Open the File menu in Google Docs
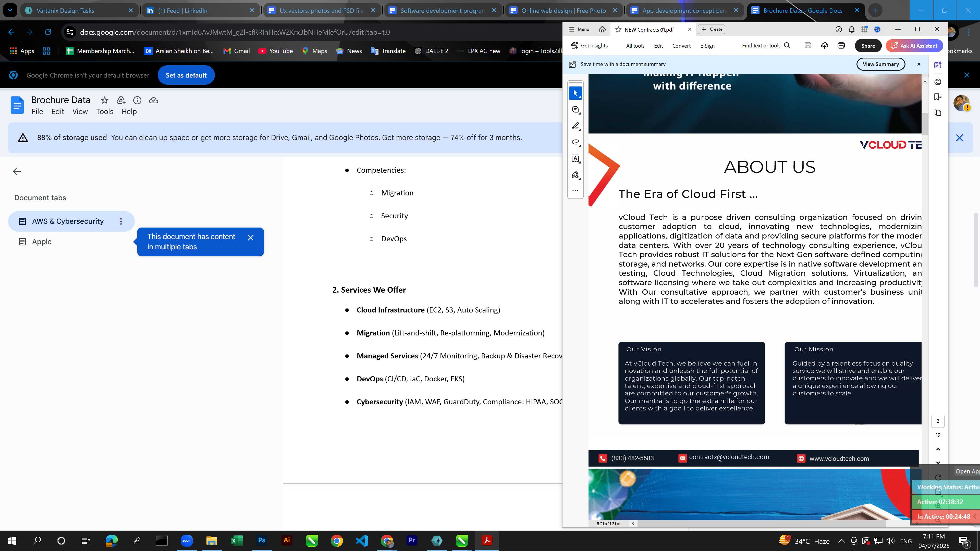 [37, 112]
